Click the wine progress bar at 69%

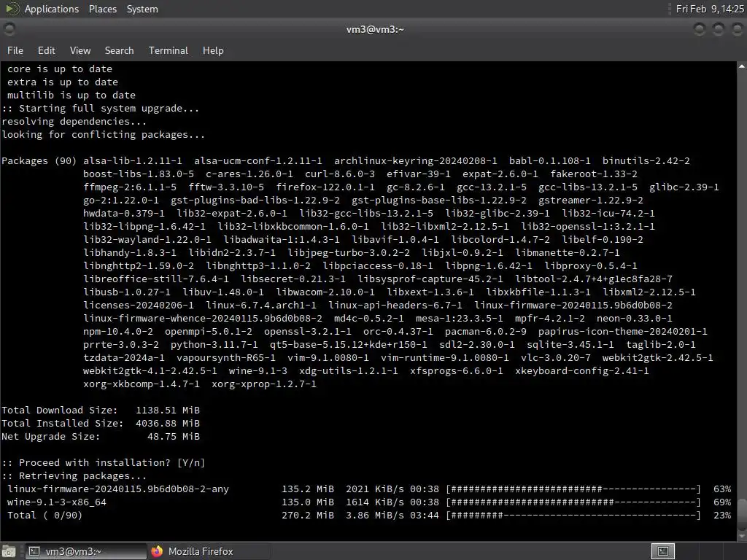coord(573,502)
